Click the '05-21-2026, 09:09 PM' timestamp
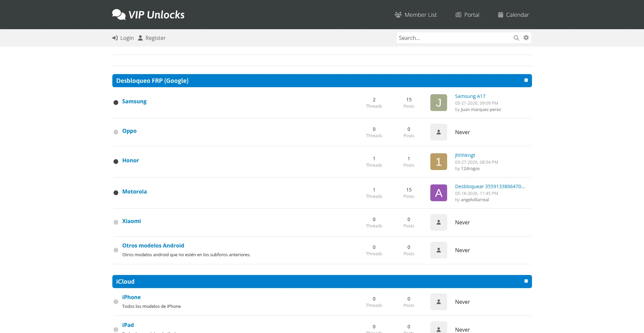644x333 pixels. pos(476,103)
